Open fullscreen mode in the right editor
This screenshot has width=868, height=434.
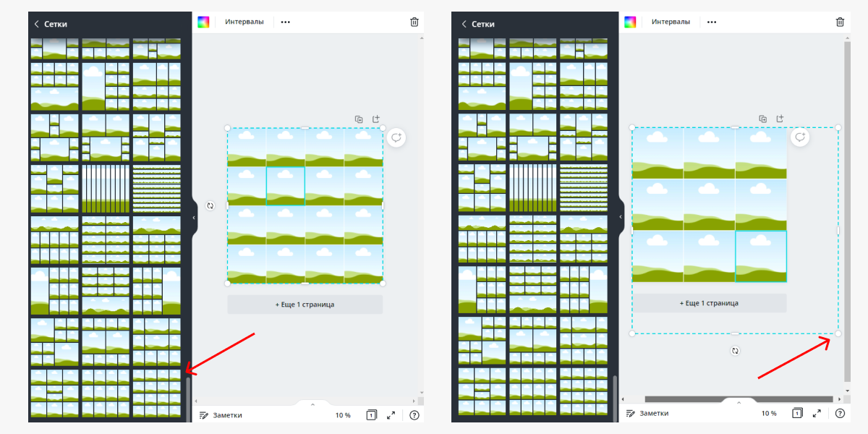[x=817, y=414]
